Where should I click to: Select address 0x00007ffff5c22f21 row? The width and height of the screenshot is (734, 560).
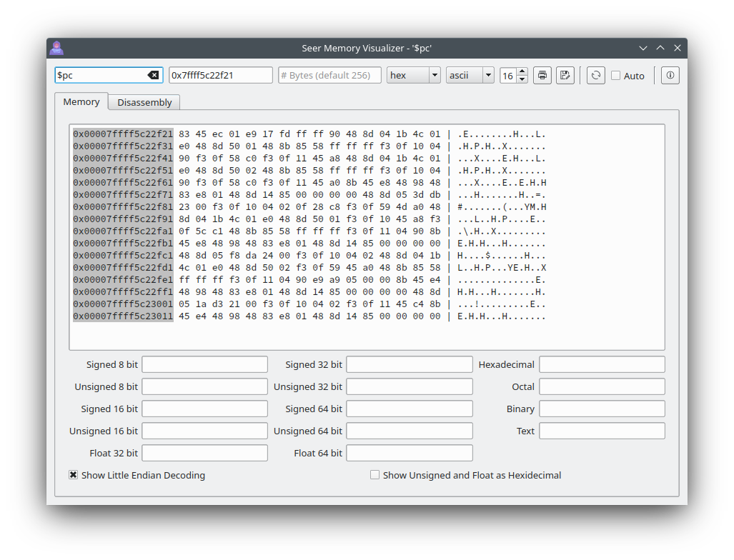pyautogui.click(x=123, y=134)
